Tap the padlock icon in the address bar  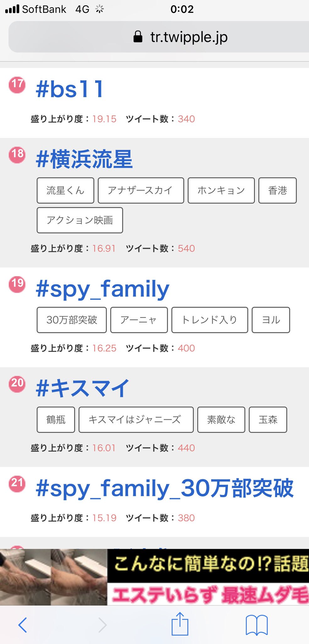click(138, 37)
